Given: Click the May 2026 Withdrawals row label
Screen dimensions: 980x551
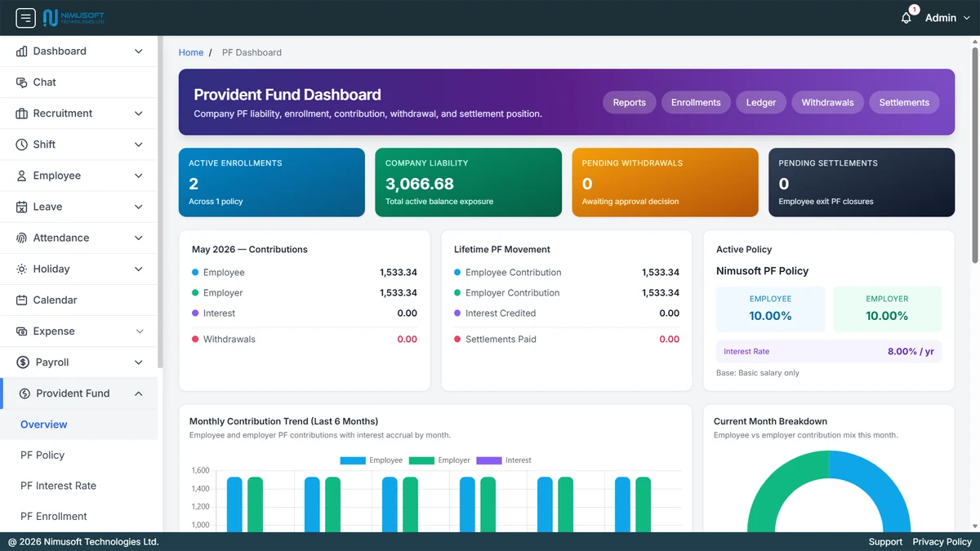Looking at the screenshot, I should pyautogui.click(x=229, y=340).
